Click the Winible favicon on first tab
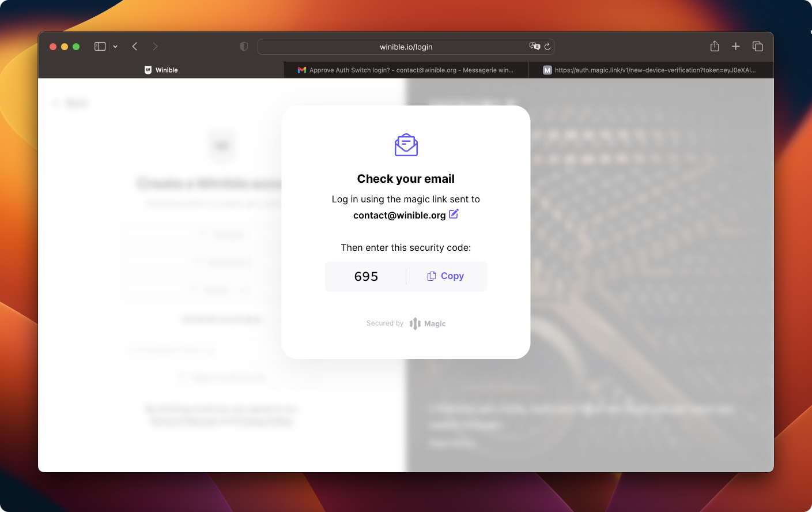This screenshot has height=512, width=812. click(148, 70)
